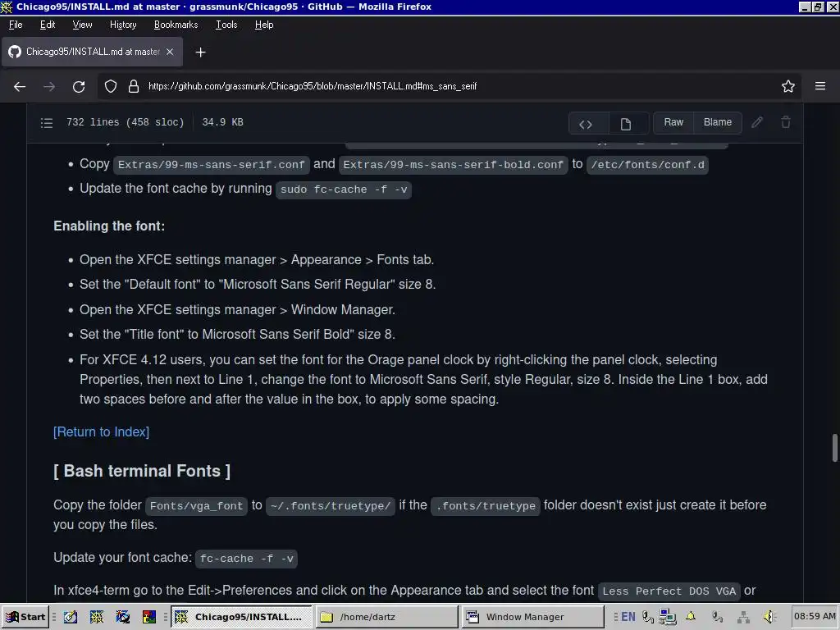Switch to /home/dartz file manager window
This screenshot has height=630, width=840.
pyautogui.click(x=387, y=617)
